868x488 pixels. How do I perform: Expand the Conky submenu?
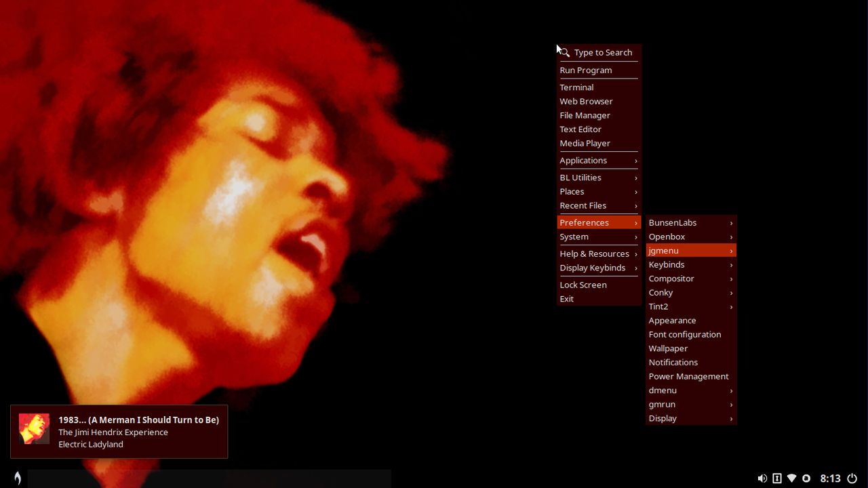tap(691, 293)
